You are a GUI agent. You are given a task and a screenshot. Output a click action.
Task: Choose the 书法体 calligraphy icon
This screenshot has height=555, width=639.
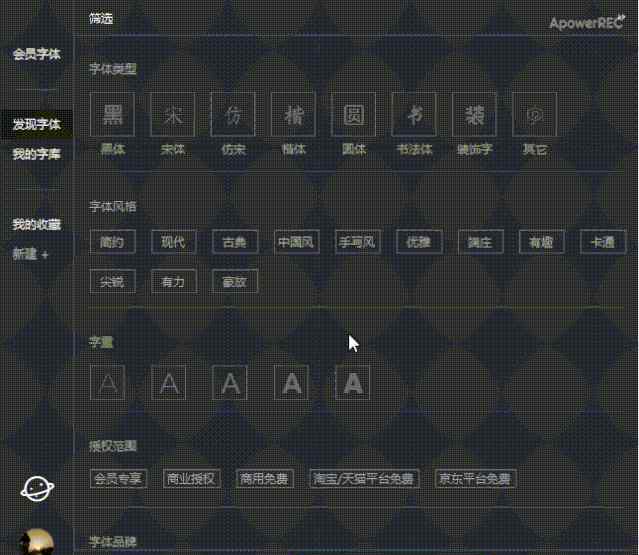(x=414, y=115)
